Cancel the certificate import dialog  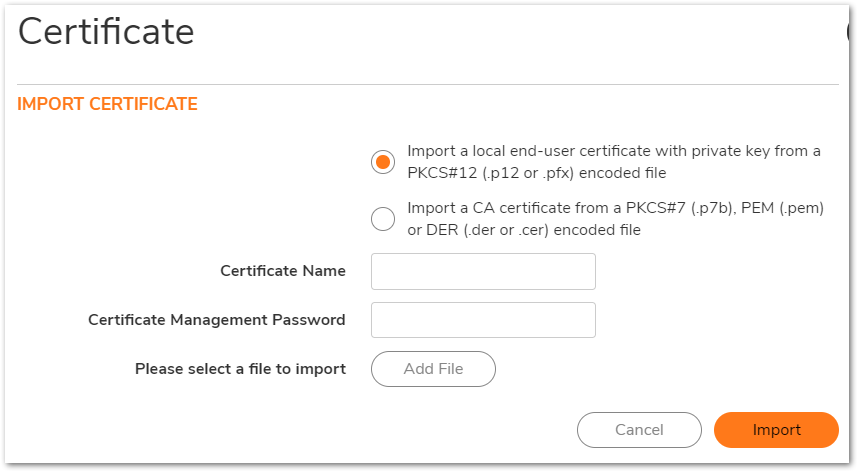click(639, 430)
